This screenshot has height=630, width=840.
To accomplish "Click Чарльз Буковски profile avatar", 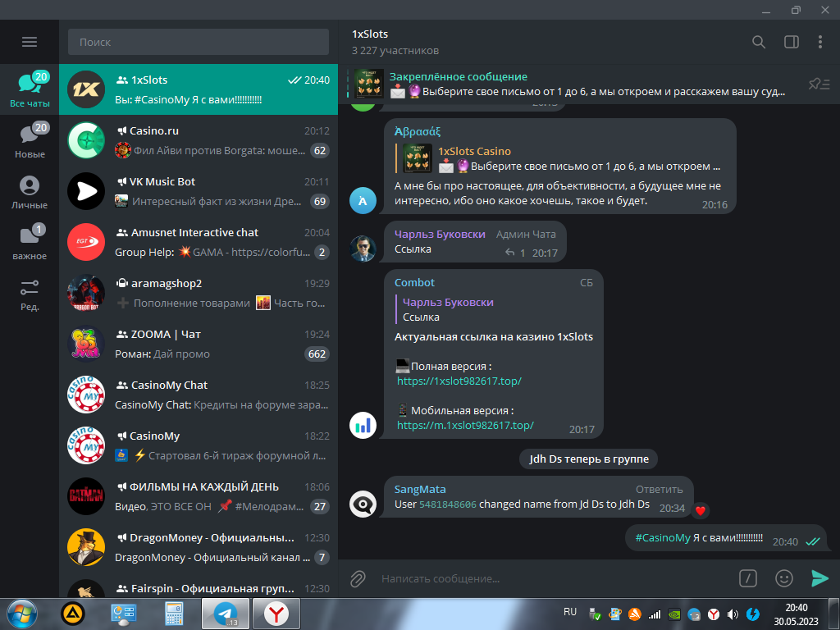I will 363,249.
